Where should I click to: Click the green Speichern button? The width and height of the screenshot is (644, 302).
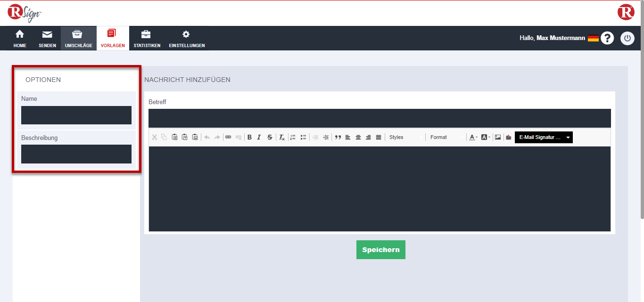[x=380, y=250]
